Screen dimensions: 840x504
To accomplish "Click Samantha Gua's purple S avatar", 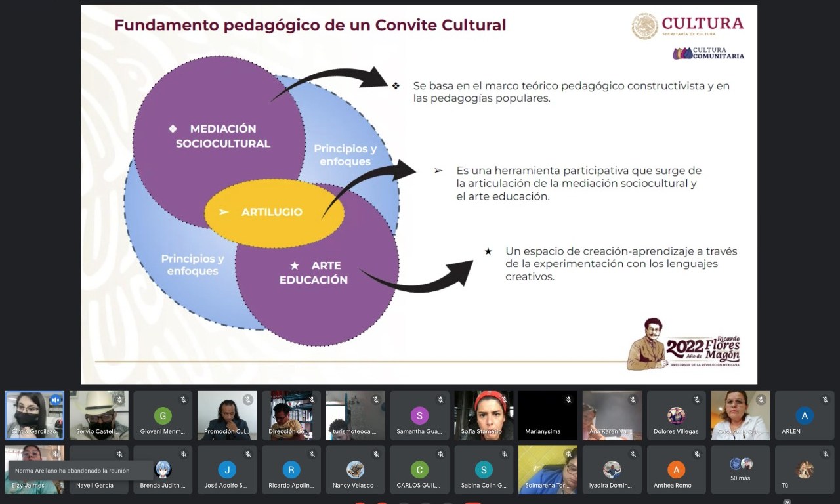I will 419,415.
